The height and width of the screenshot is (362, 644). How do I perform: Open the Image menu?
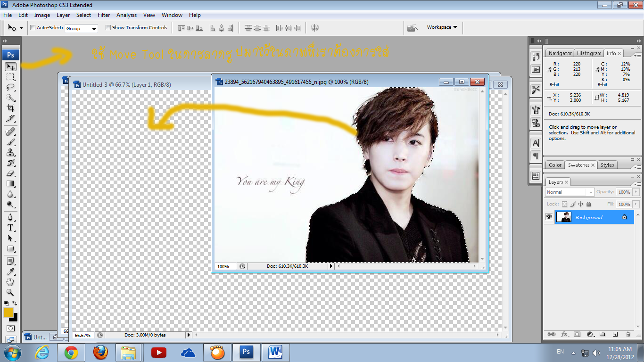pos(42,15)
